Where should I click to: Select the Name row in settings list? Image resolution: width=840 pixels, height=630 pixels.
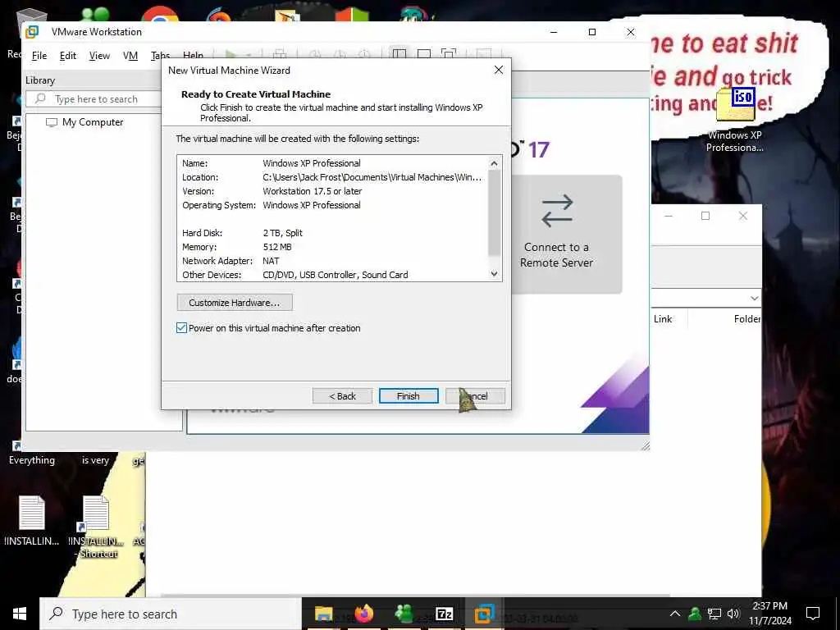[332, 163]
